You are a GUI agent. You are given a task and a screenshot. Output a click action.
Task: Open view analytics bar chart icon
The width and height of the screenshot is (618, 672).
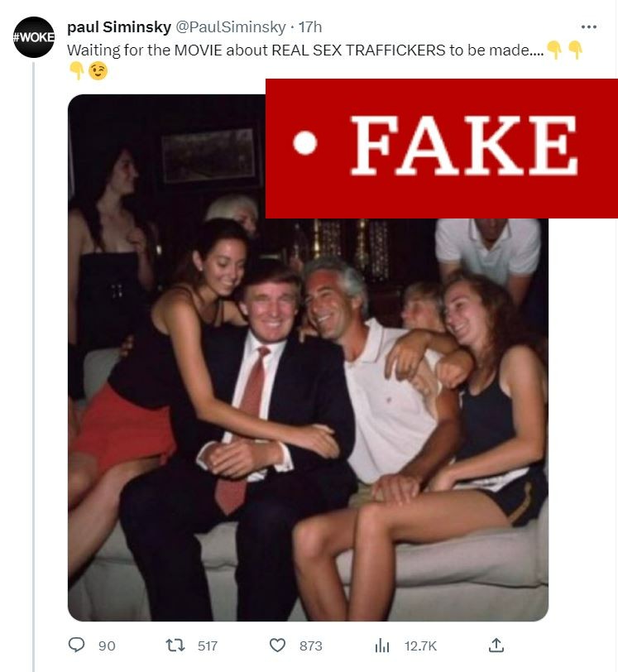click(382, 646)
